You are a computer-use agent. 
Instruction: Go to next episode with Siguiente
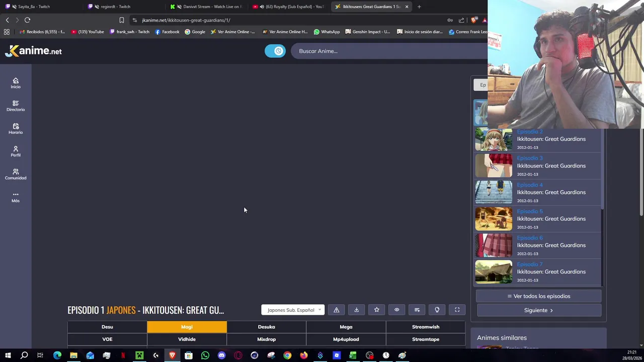[539, 310]
